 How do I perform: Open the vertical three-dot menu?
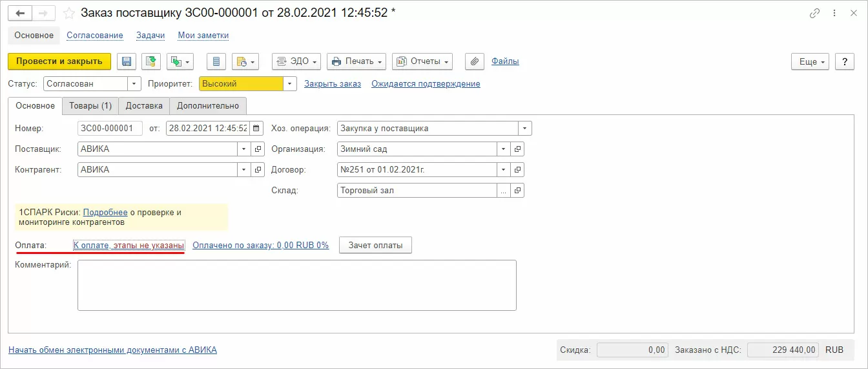coord(836,13)
